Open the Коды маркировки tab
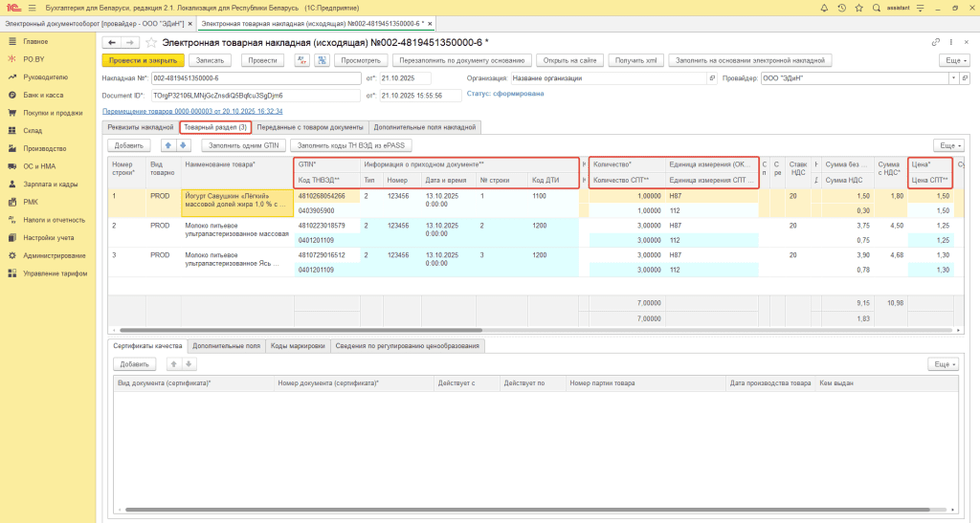The height and width of the screenshot is (523, 980). (x=296, y=345)
